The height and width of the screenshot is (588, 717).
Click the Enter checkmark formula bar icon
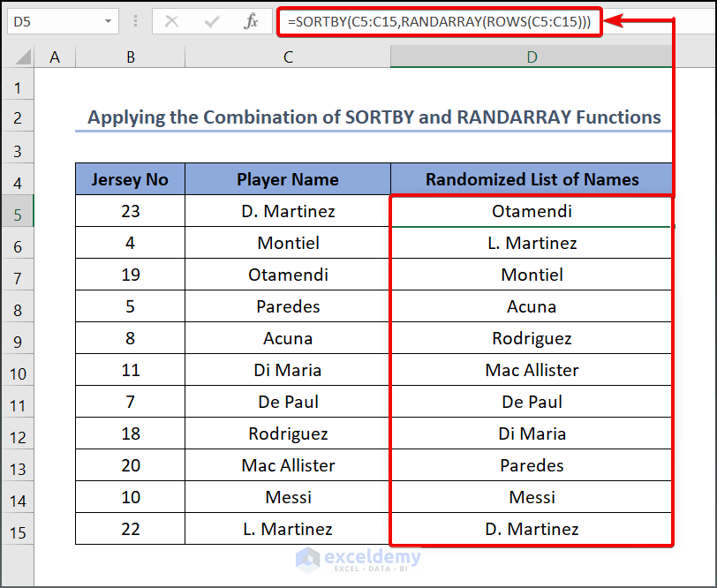[212, 21]
